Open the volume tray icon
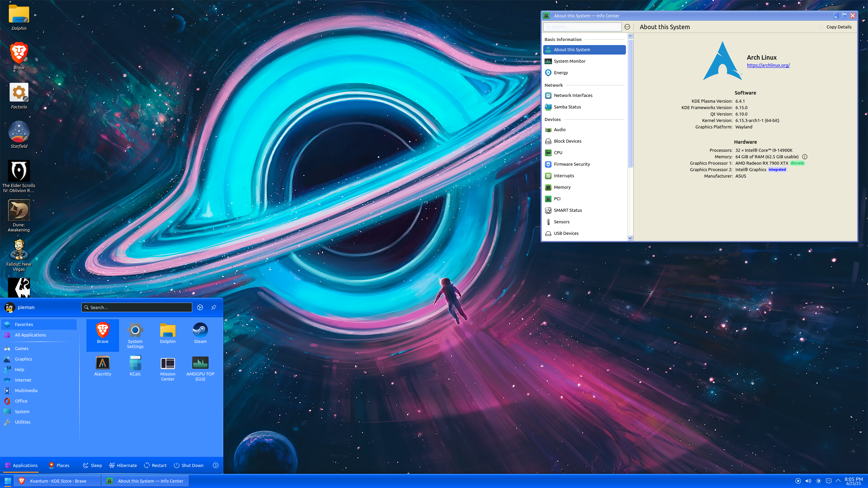 click(808, 481)
